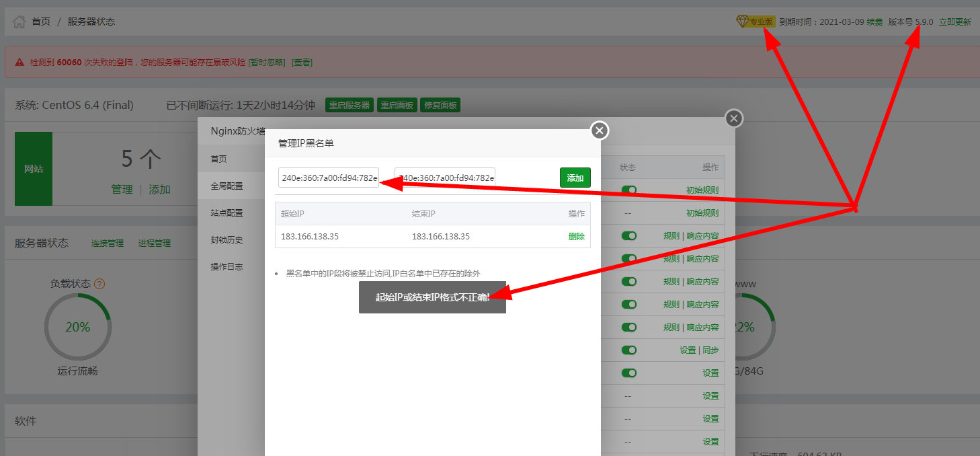Image resolution: width=980 pixels, height=456 pixels.
Task: Click the 起始IP column header
Action: (292, 213)
